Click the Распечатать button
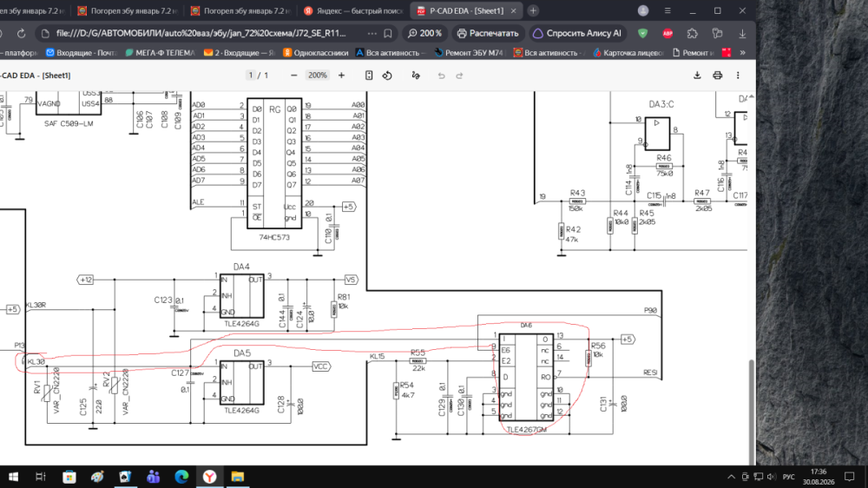The image size is (868, 488). pos(488,33)
